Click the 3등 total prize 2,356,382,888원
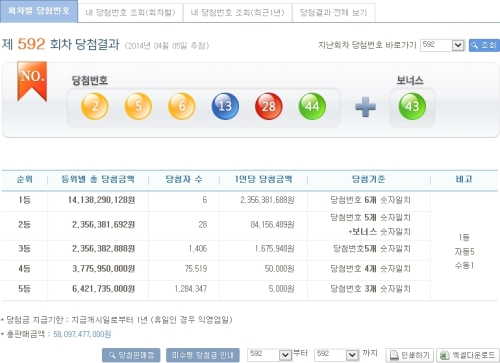This screenshot has width=500, height=363. coord(103,249)
